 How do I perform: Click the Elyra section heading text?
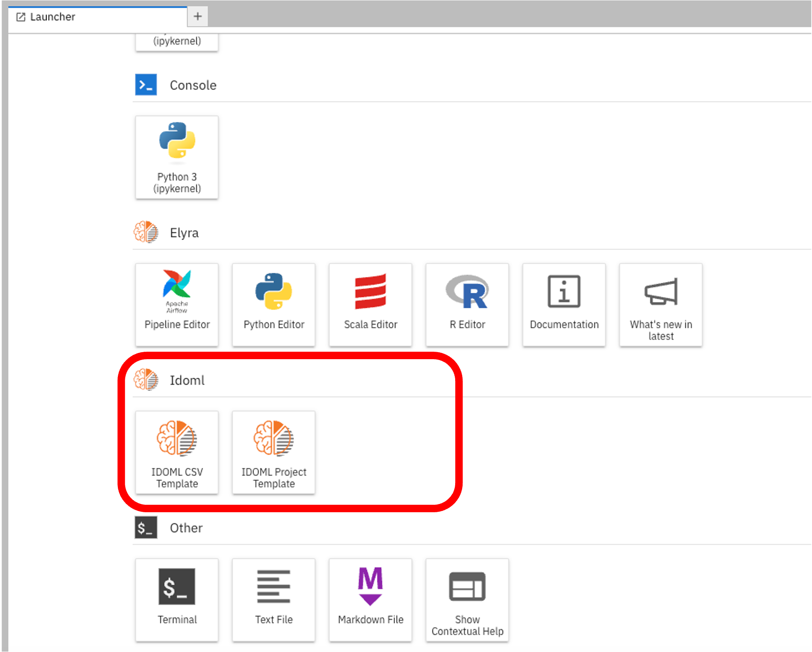coord(184,233)
